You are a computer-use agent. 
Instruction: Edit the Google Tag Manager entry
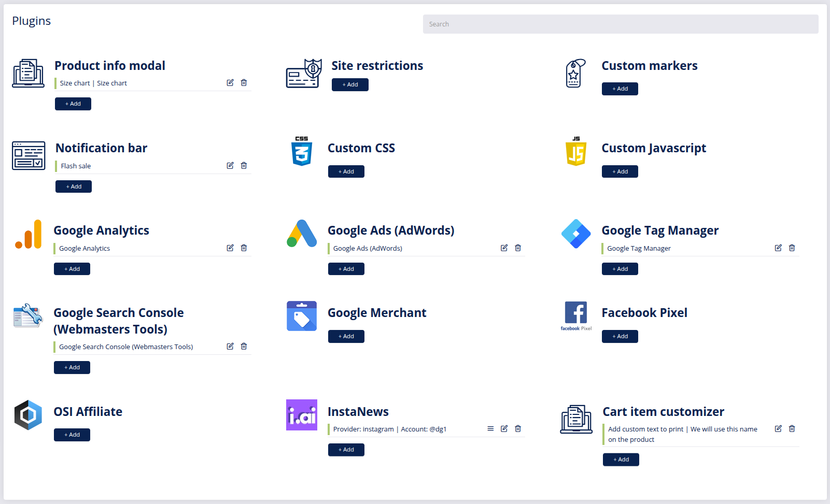(778, 248)
